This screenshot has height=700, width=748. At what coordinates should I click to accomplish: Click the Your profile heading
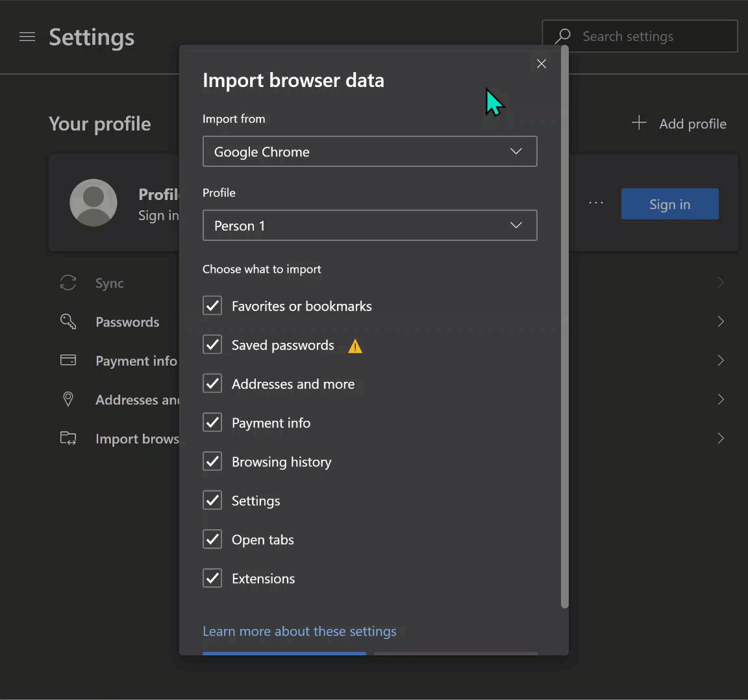click(100, 124)
